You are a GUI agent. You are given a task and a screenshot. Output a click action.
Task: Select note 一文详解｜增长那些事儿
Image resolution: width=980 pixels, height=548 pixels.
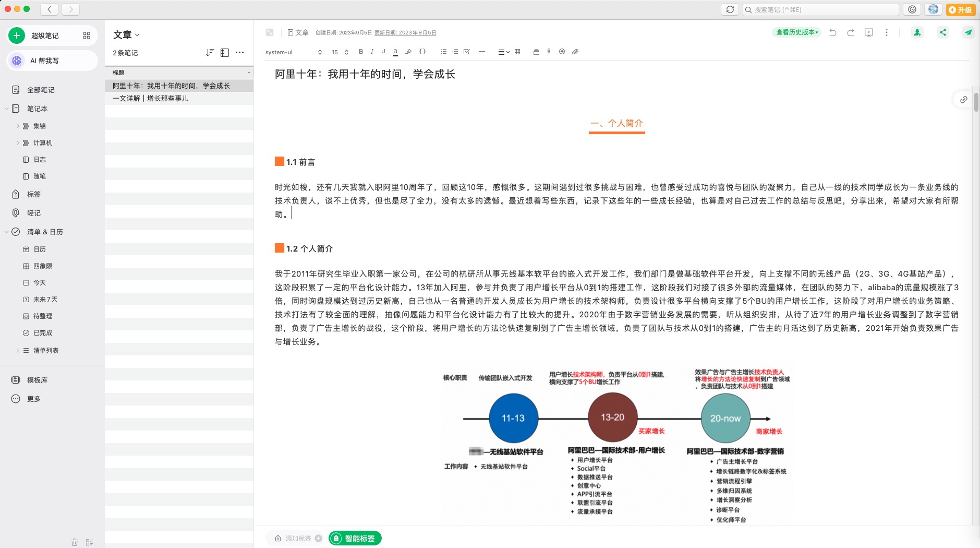179,98
